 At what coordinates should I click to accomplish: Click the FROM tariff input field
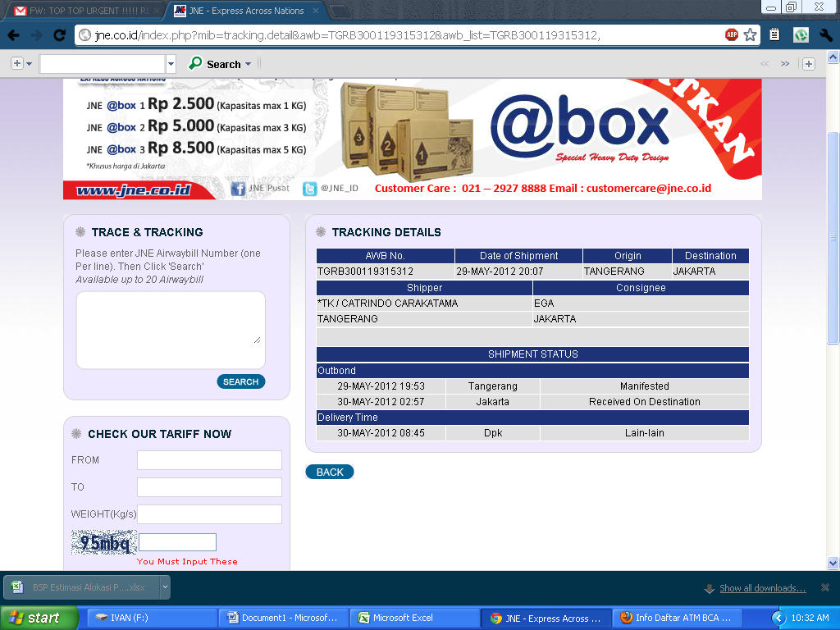(209, 460)
